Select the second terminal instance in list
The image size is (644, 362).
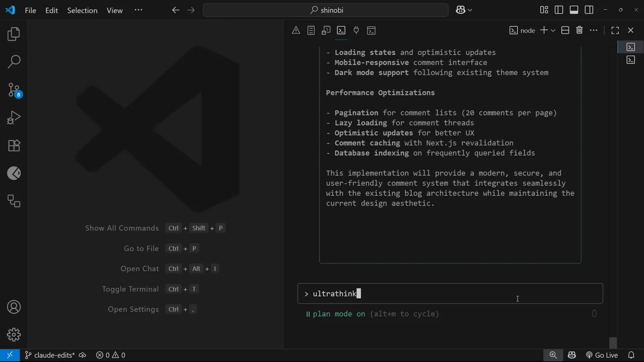[631, 60]
